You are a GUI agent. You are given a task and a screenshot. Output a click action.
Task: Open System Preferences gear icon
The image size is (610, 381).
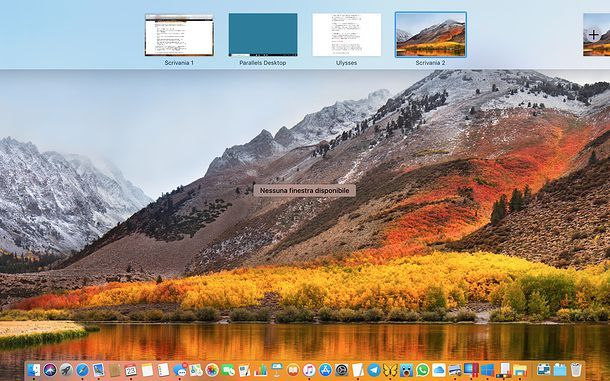coord(342,370)
